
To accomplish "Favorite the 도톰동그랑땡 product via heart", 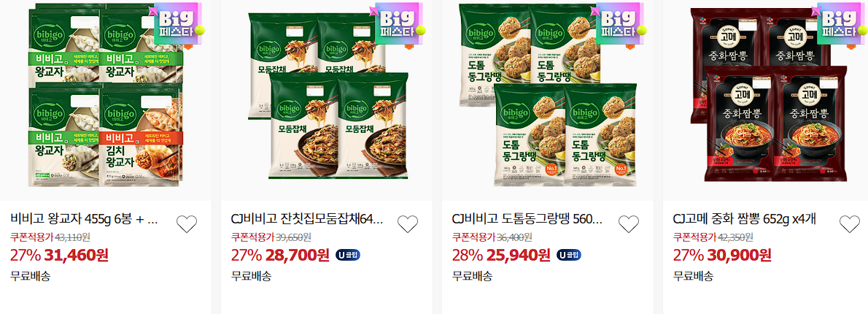I will (628, 223).
